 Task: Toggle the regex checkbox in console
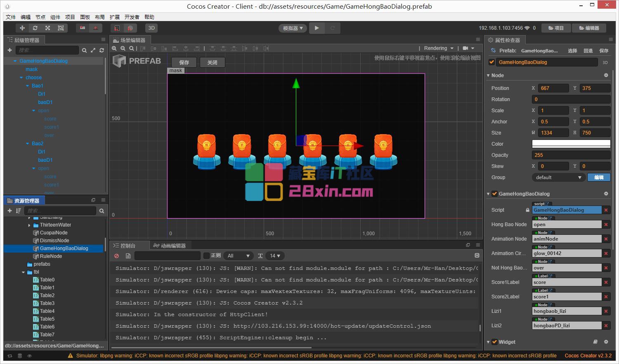(x=207, y=256)
